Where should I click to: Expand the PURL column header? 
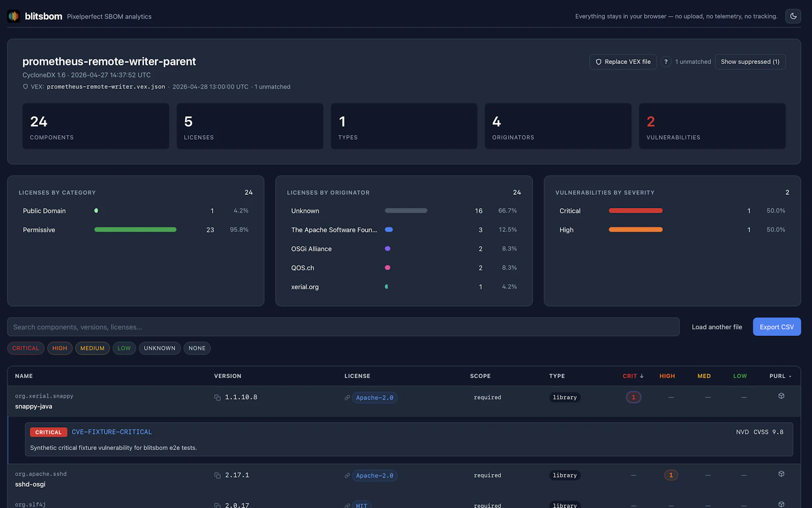[x=781, y=376]
